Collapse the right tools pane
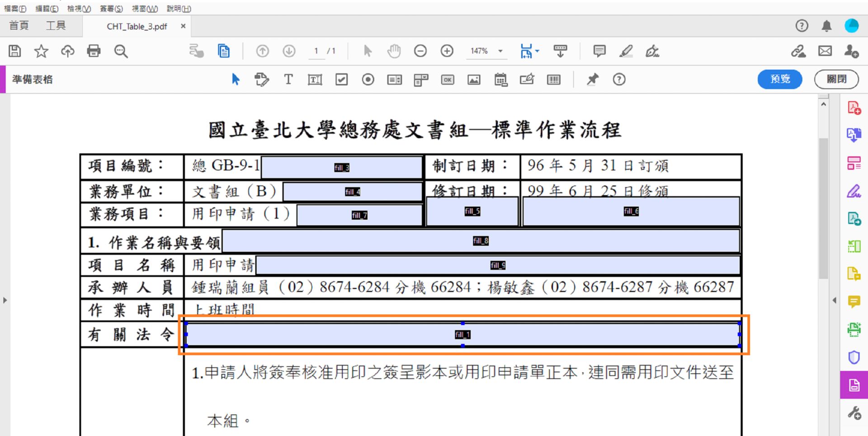Screen dimensions: 868x436 pyautogui.click(x=835, y=300)
